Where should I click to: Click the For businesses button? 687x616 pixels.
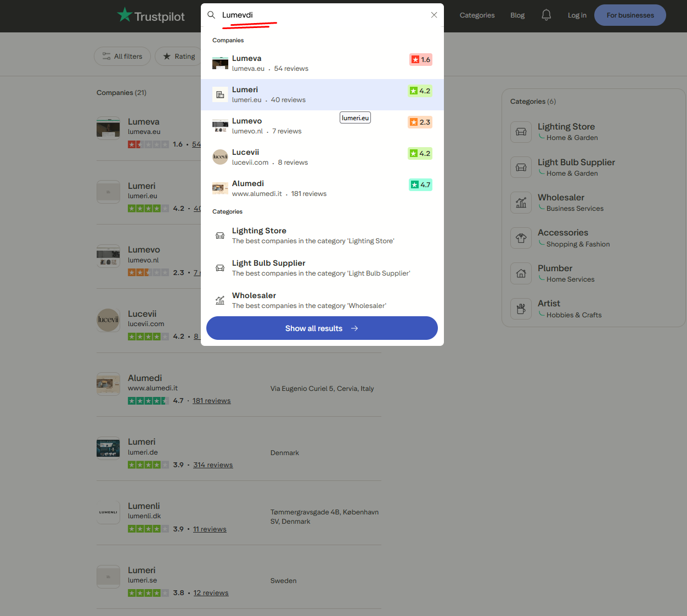(630, 15)
